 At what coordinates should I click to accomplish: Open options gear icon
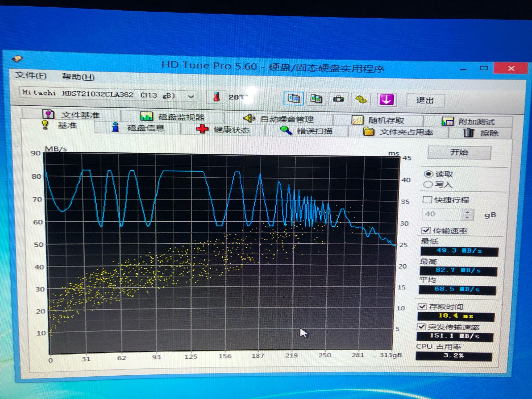tap(361, 100)
